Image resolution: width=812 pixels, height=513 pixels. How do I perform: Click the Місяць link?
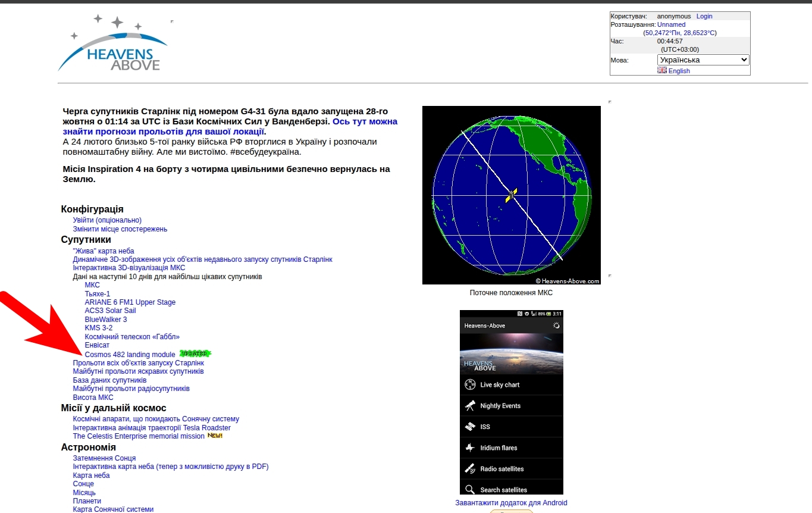[x=84, y=493]
